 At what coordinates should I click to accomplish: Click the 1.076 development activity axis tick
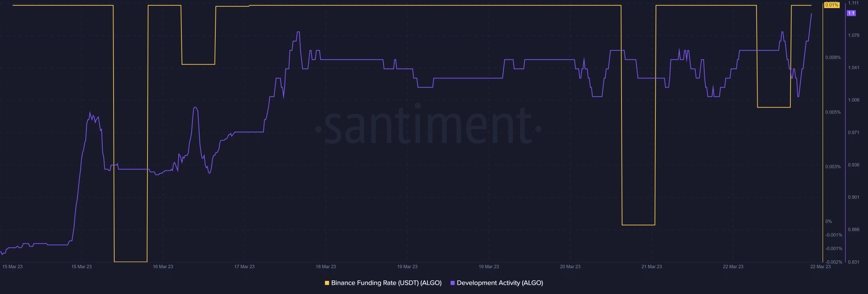[x=853, y=35]
